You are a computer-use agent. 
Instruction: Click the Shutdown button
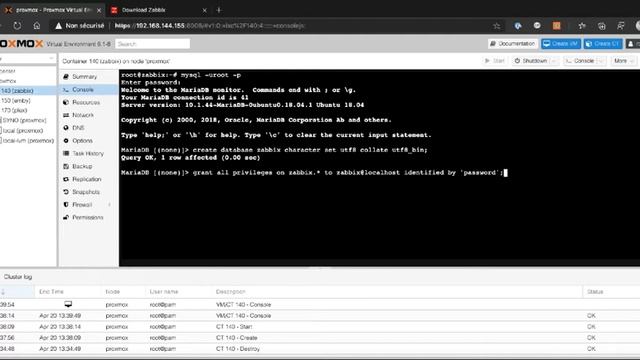tap(531, 61)
